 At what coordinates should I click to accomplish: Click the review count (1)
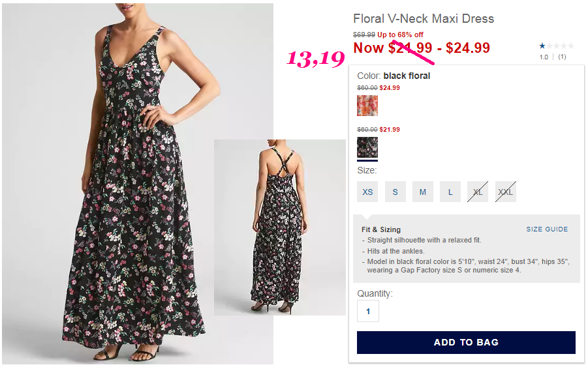562,57
